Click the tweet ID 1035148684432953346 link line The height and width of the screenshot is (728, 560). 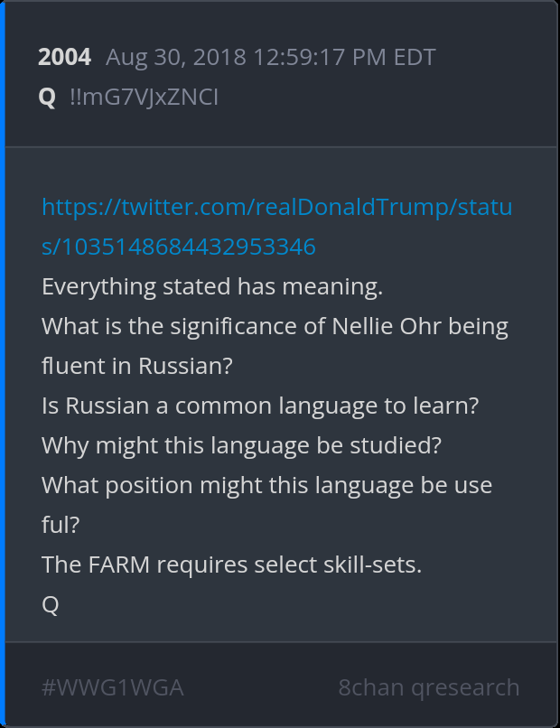pyautogui.click(x=179, y=247)
